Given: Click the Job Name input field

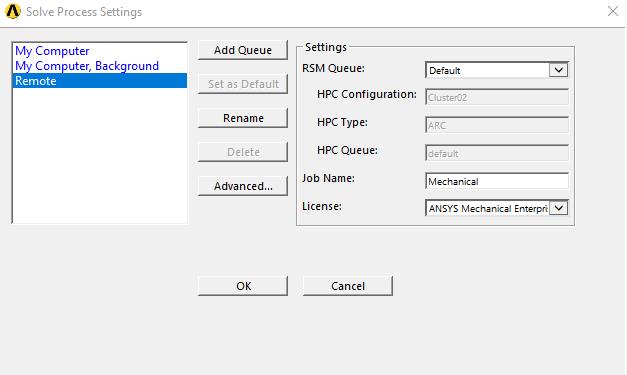Looking at the screenshot, I should point(497,181).
